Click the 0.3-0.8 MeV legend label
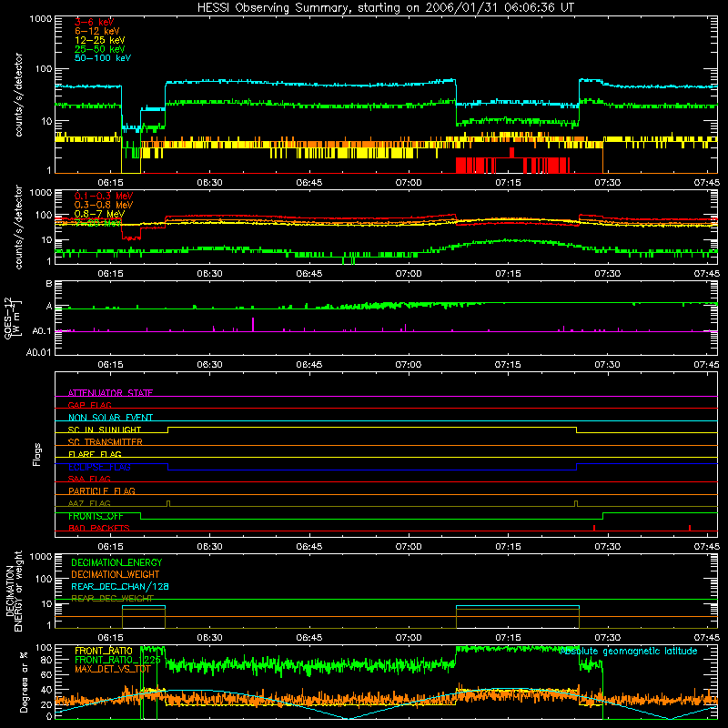This screenshot has width=728, height=728. click(x=104, y=205)
